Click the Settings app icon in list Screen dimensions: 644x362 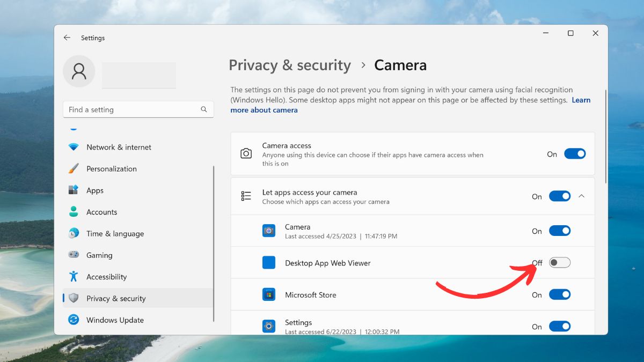(269, 326)
